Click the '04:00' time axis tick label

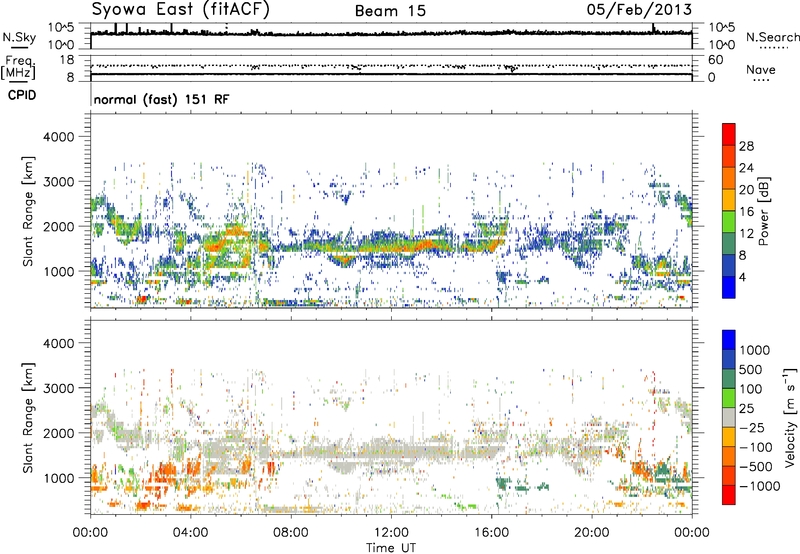click(190, 533)
